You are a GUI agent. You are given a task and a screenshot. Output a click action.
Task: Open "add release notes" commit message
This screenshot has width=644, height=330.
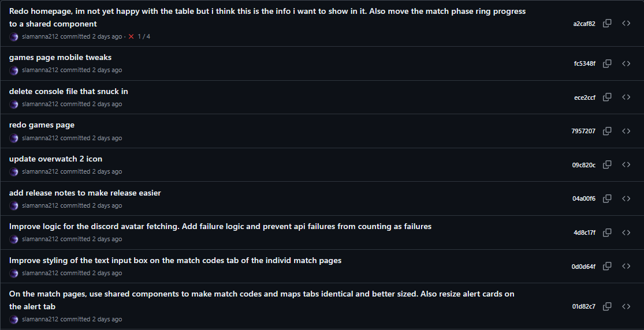tap(85, 193)
